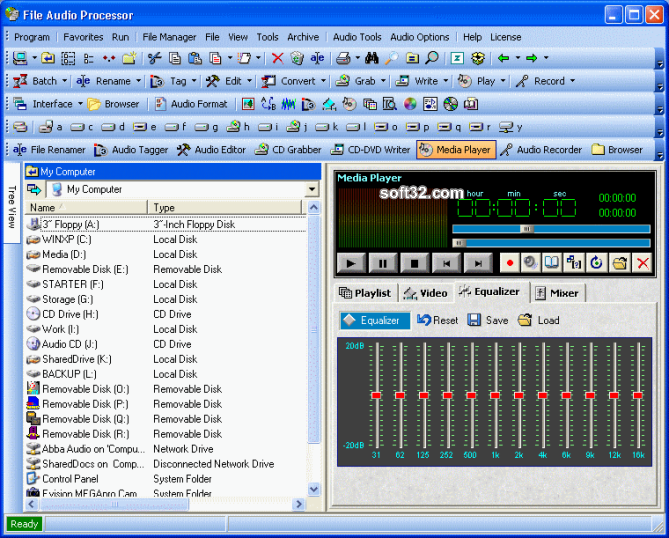Open the Tag dropdown arrow
Viewport: 669px width, 538px height.
tap(194, 81)
